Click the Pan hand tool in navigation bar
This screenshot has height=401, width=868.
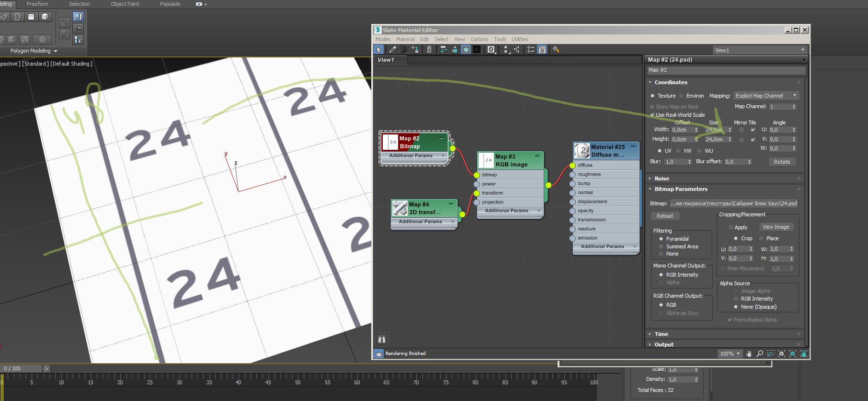pos(749,354)
